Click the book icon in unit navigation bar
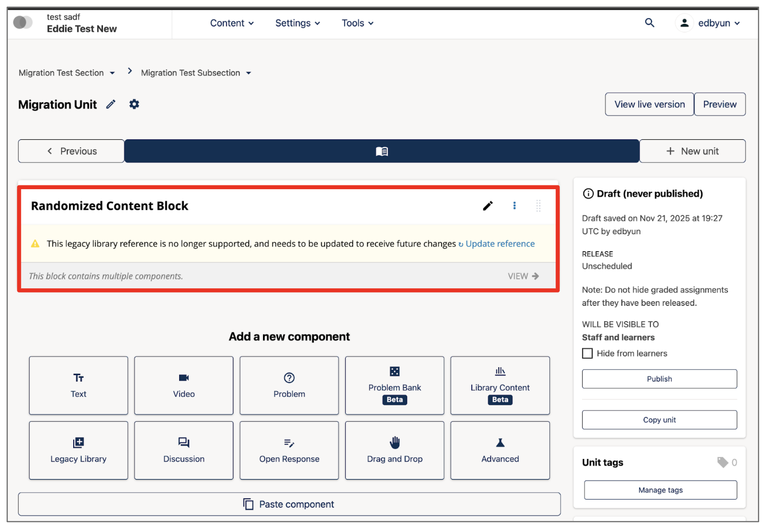This screenshot has width=773, height=532. (382, 152)
